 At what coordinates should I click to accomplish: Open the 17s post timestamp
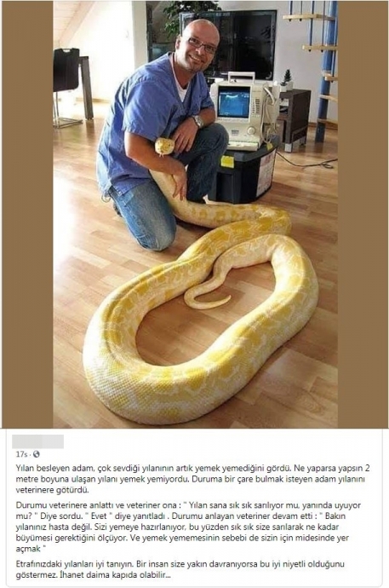click(x=21, y=454)
